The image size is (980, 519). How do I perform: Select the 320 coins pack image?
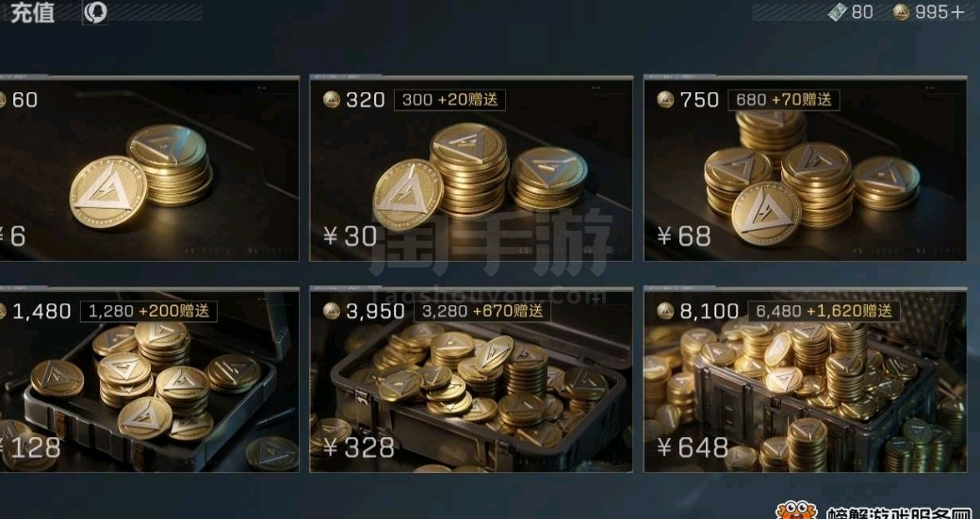tap(471, 168)
